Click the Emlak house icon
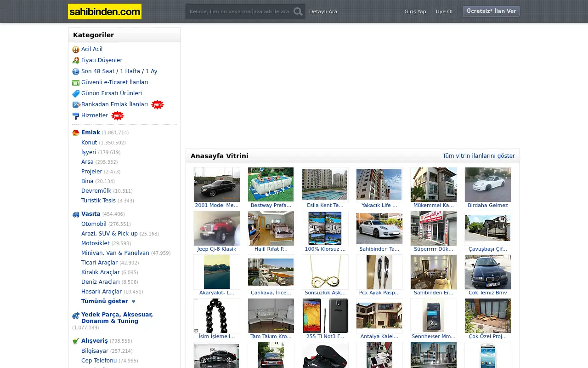The width and height of the screenshot is (588, 368). [76, 133]
